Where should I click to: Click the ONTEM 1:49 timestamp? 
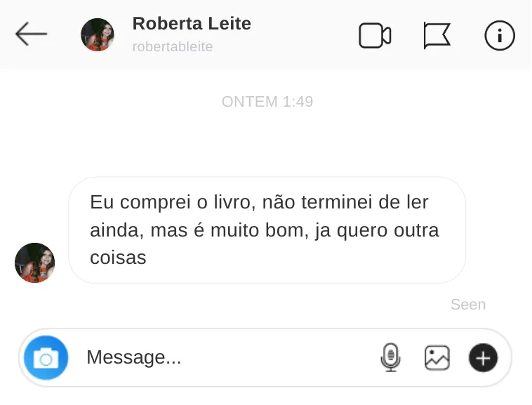coord(267,102)
